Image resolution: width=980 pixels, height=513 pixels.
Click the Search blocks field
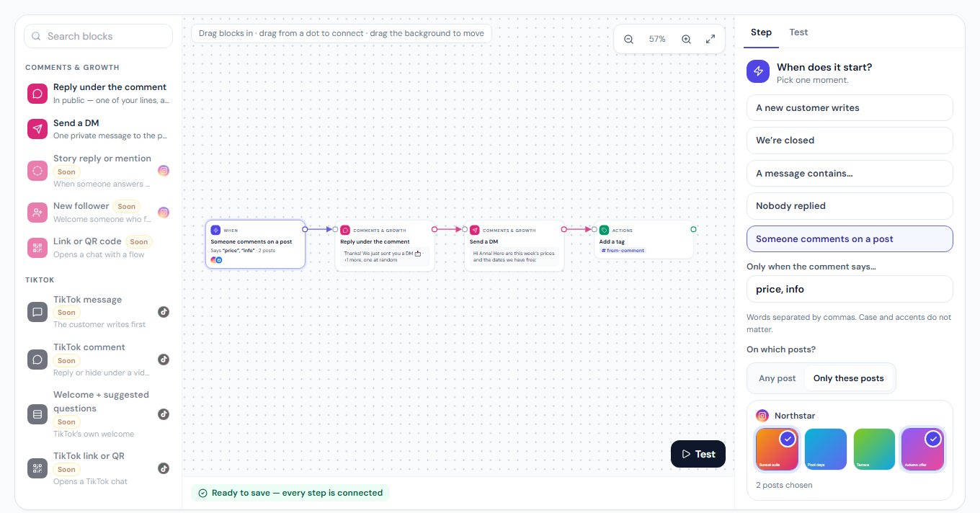[x=98, y=36]
